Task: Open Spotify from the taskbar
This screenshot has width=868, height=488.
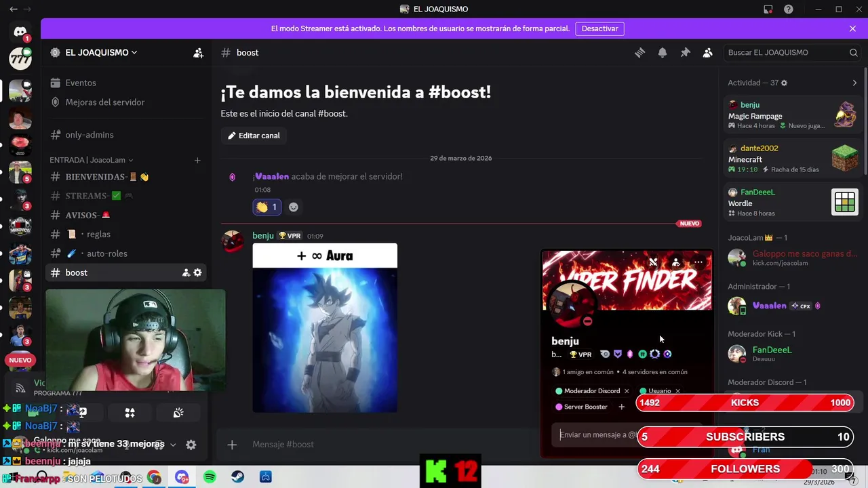Action: [210, 477]
